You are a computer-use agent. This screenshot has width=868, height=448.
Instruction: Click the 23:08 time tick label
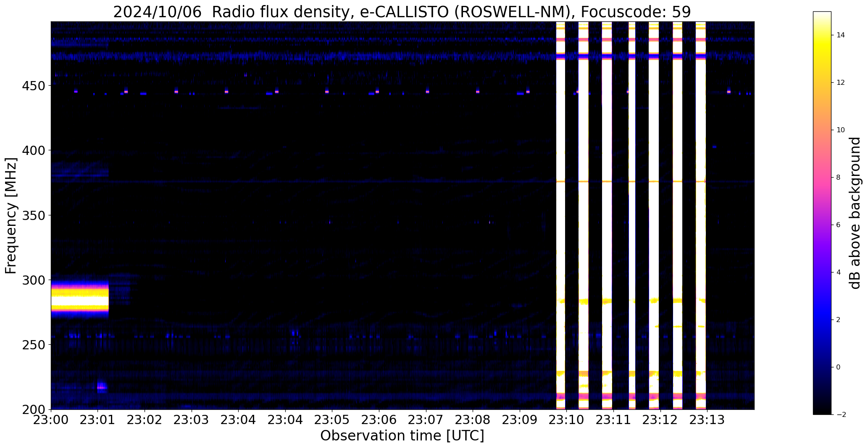473,420
